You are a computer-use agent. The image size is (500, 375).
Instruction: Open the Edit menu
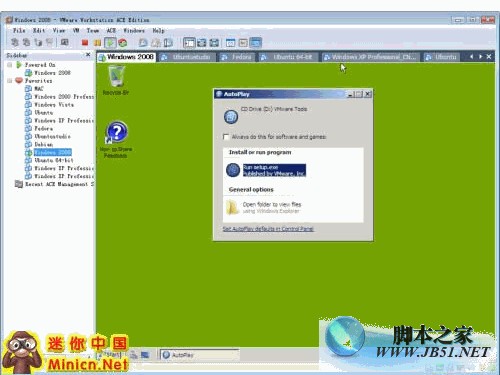[39, 30]
